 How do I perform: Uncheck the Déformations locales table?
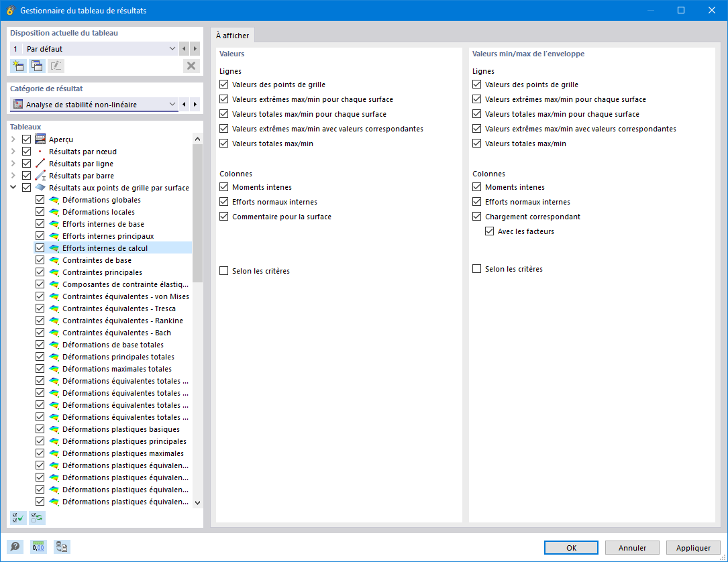coord(40,212)
